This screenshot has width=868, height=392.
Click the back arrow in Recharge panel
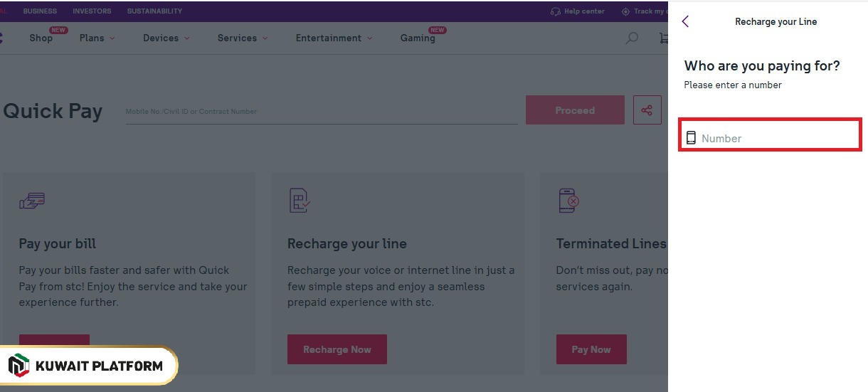[x=685, y=21]
